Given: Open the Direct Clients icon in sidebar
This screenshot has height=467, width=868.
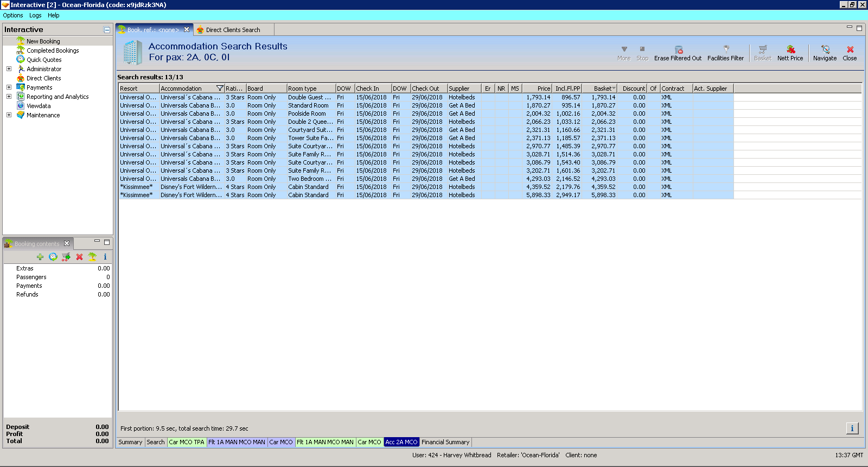Looking at the screenshot, I should click(21, 78).
